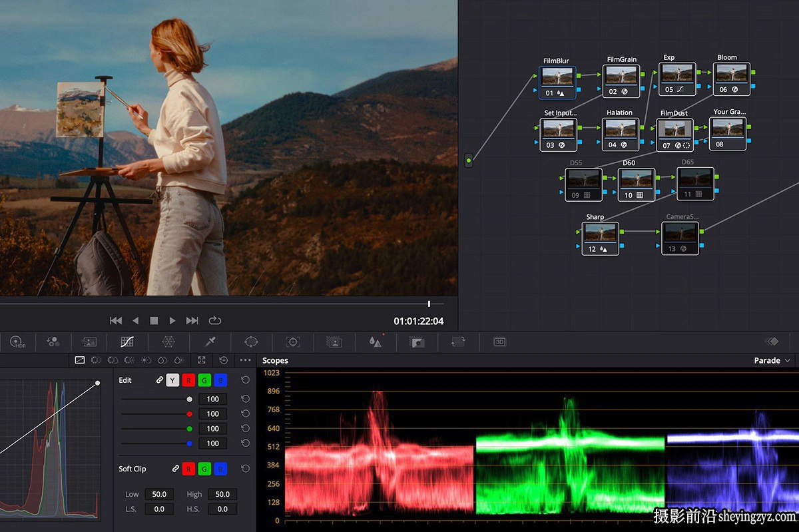Toggle Edit channel ganging link
Image resolution: width=799 pixels, height=532 pixels.
click(159, 380)
